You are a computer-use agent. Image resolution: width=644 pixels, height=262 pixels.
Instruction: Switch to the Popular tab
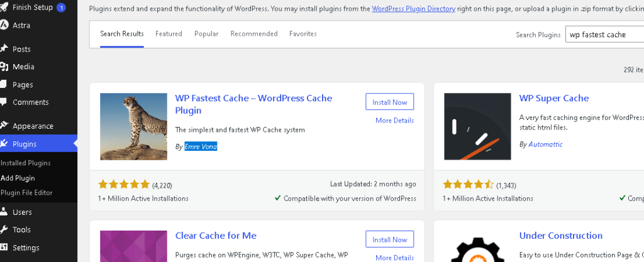(x=206, y=34)
